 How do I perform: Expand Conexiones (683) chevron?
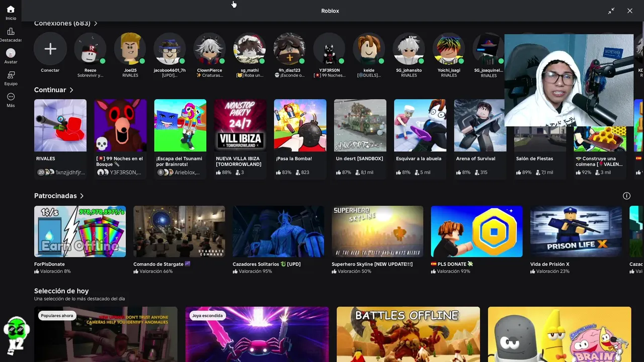click(96, 24)
